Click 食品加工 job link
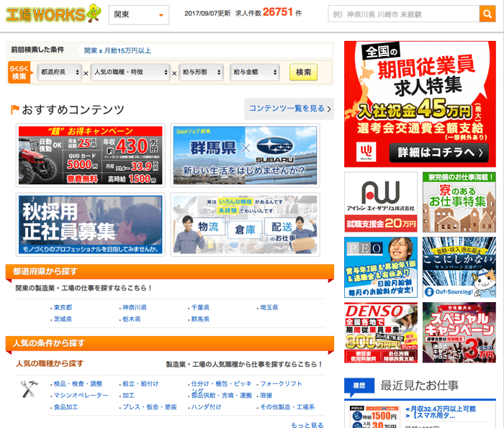This screenshot has width=504, height=428. 66,407
